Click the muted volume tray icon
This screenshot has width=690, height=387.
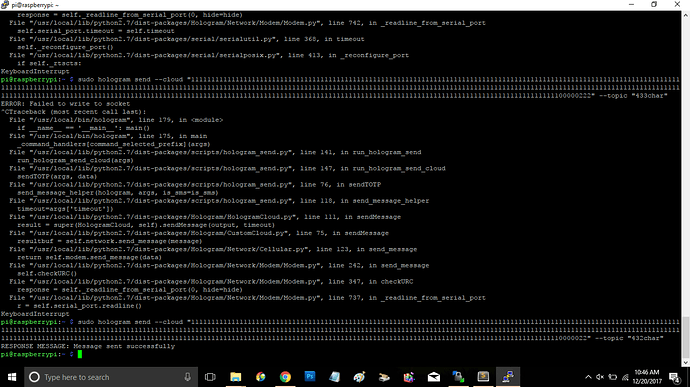pyautogui.click(x=600, y=377)
